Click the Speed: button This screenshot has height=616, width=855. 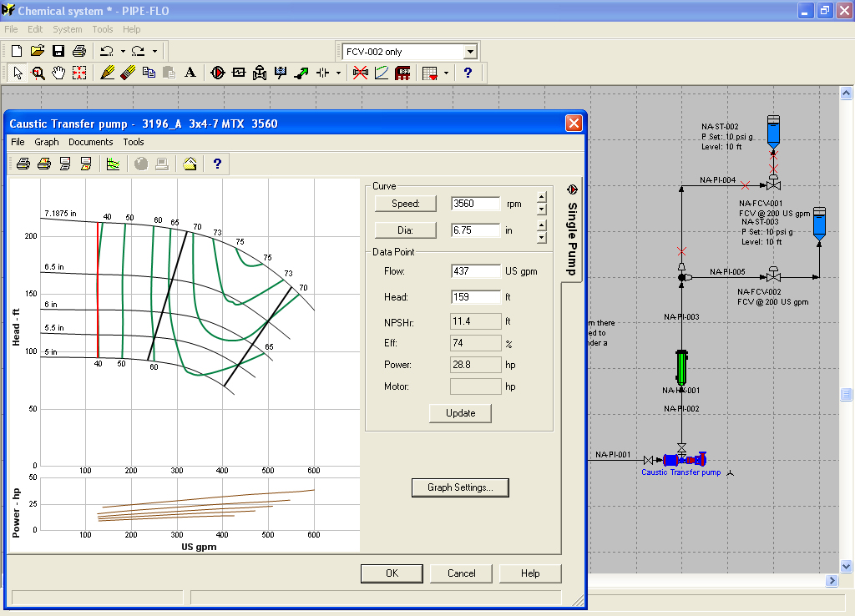coord(405,204)
